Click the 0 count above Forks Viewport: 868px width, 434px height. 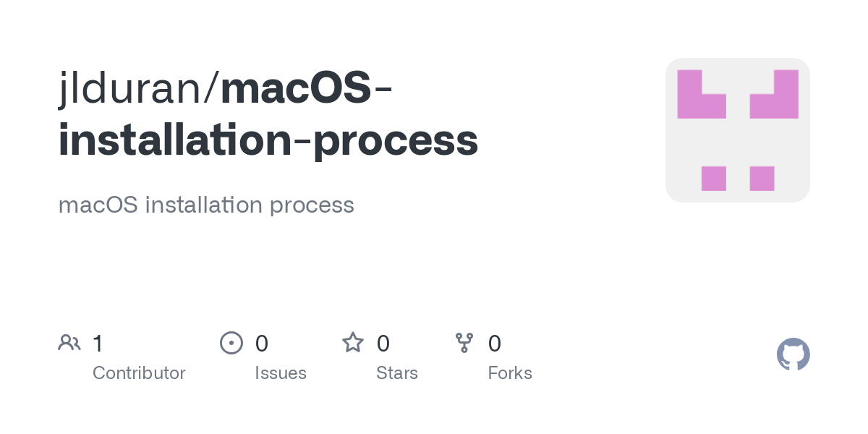coord(495,344)
